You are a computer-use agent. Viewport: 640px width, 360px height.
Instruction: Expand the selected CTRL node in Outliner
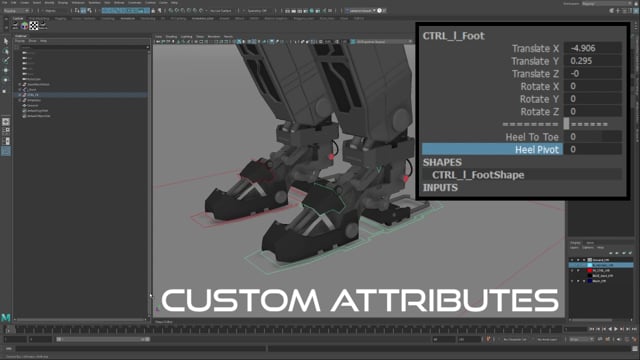tap(20, 95)
